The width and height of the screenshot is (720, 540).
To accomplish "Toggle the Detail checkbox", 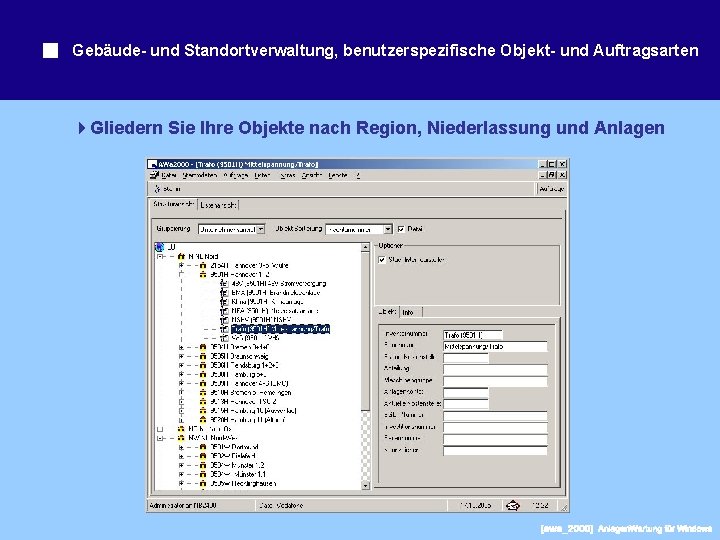I will [x=401, y=229].
